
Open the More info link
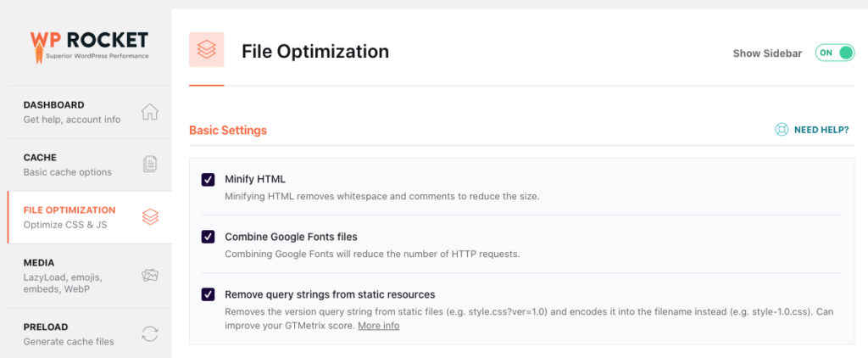(x=378, y=326)
